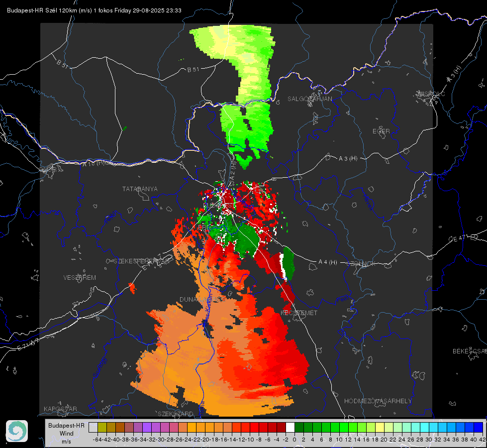Click the MISKOLC city label
The height and width of the screenshot is (448, 487).
click(431, 94)
